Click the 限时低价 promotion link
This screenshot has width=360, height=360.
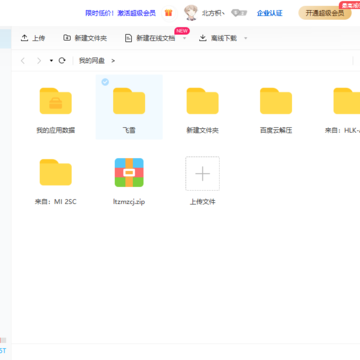(x=120, y=13)
